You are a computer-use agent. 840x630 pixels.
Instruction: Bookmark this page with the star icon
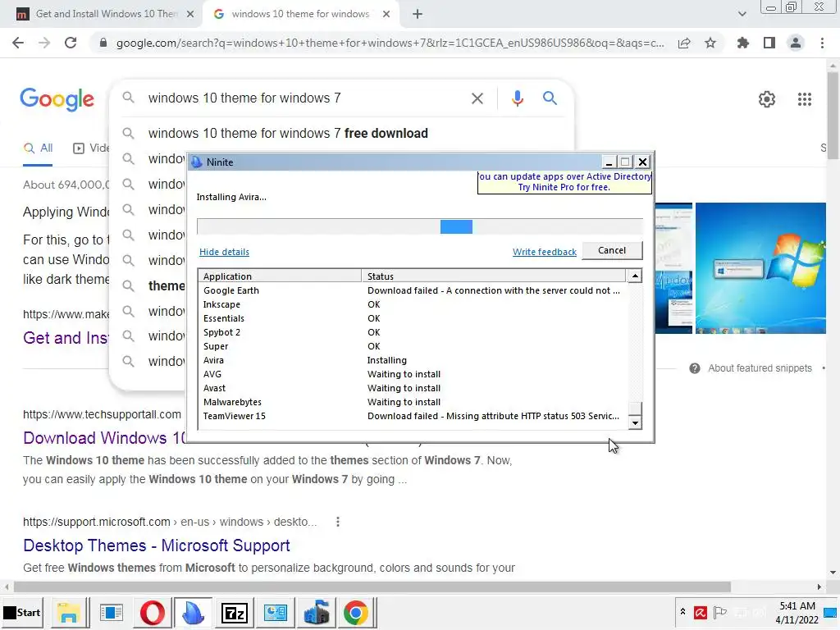click(710, 43)
